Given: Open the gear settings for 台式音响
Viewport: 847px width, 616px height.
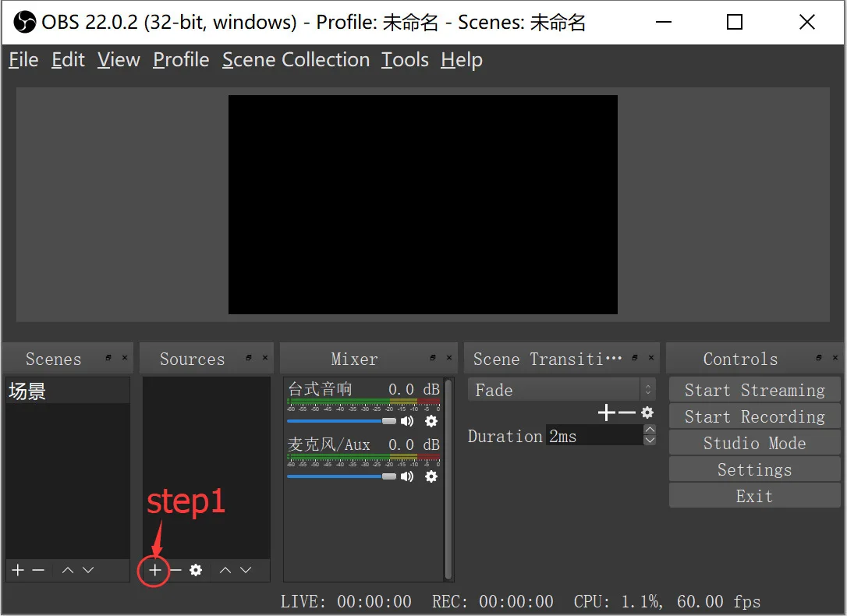Looking at the screenshot, I should pos(431,421).
